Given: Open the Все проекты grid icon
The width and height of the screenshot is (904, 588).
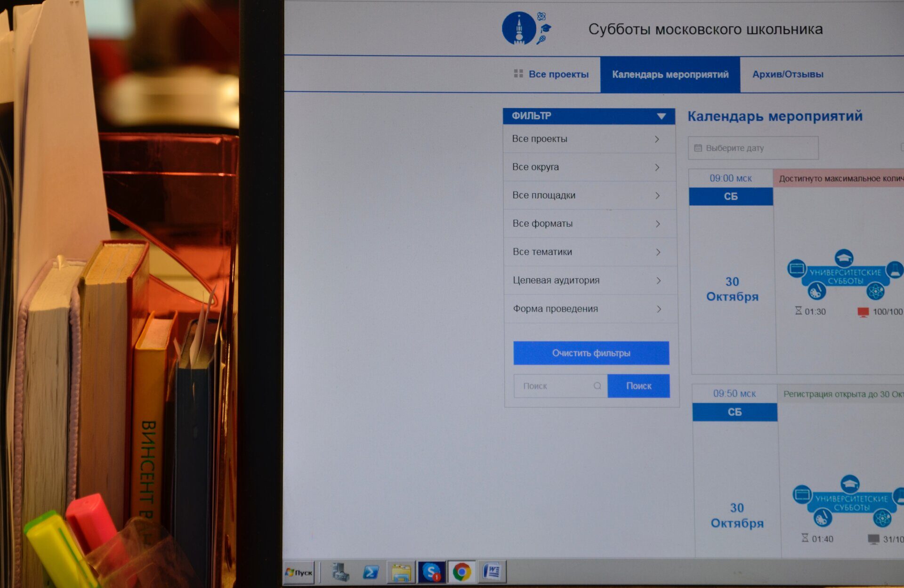Looking at the screenshot, I should [x=518, y=74].
